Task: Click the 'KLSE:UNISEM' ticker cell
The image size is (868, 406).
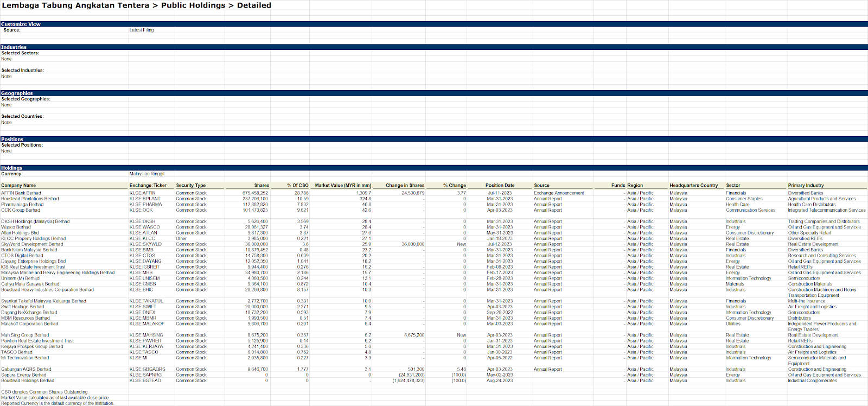Action: coord(145,278)
